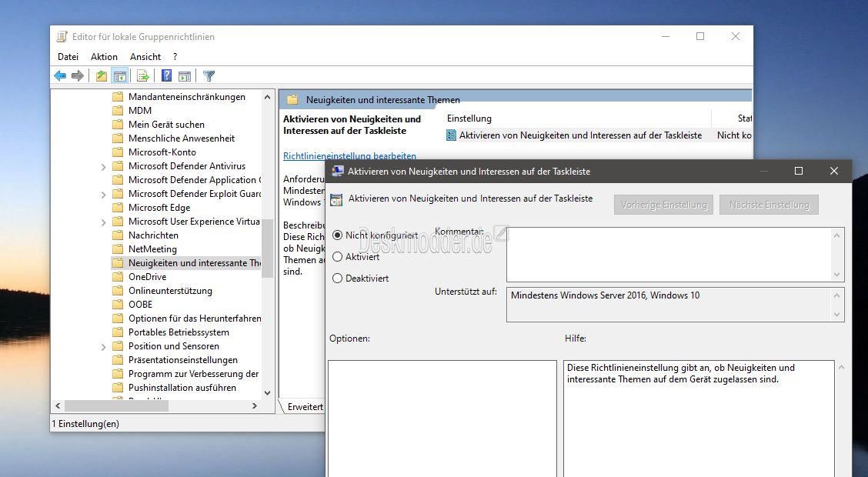Select the 'Deaktiviert' radio button
Viewport: 868px width, 477px height.
pos(337,279)
